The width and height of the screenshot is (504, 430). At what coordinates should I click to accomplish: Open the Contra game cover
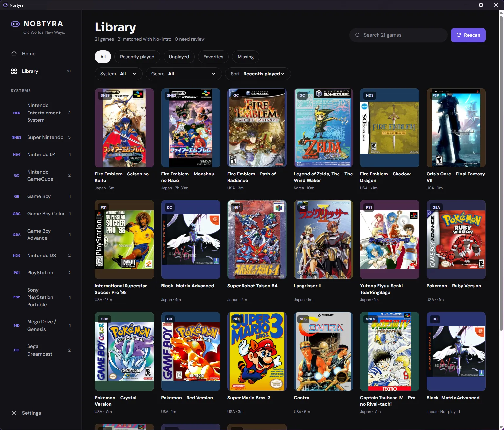pyautogui.click(x=323, y=351)
